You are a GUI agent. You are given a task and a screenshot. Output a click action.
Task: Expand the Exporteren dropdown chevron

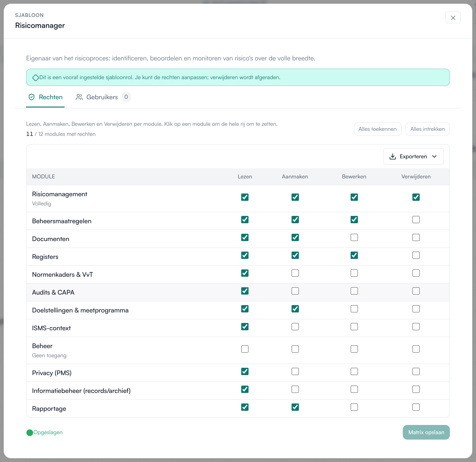click(x=434, y=157)
